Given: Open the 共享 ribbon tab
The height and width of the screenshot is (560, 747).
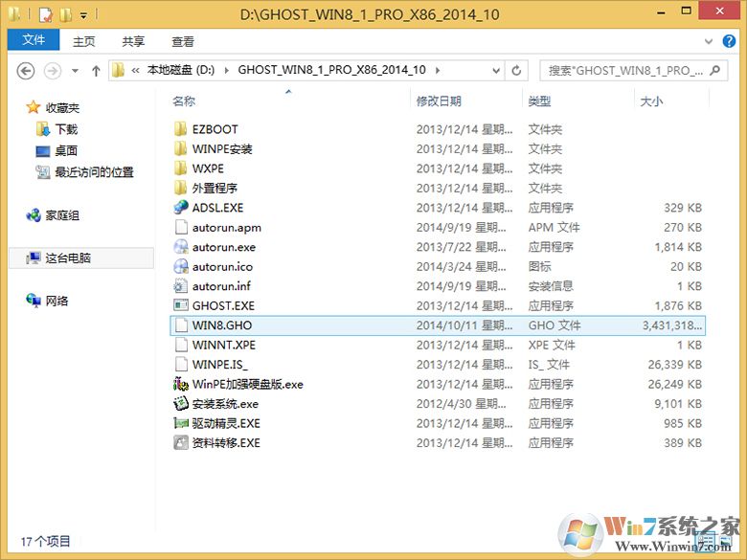Looking at the screenshot, I should 134,41.
